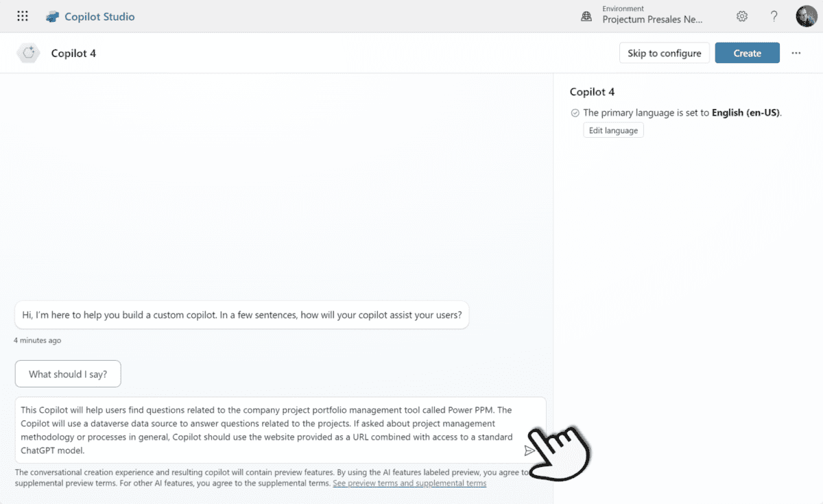The width and height of the screenshot is (823, 504).
Task: Open the Microsoft 365 app launcher waffle
Action: coord(22,16)
